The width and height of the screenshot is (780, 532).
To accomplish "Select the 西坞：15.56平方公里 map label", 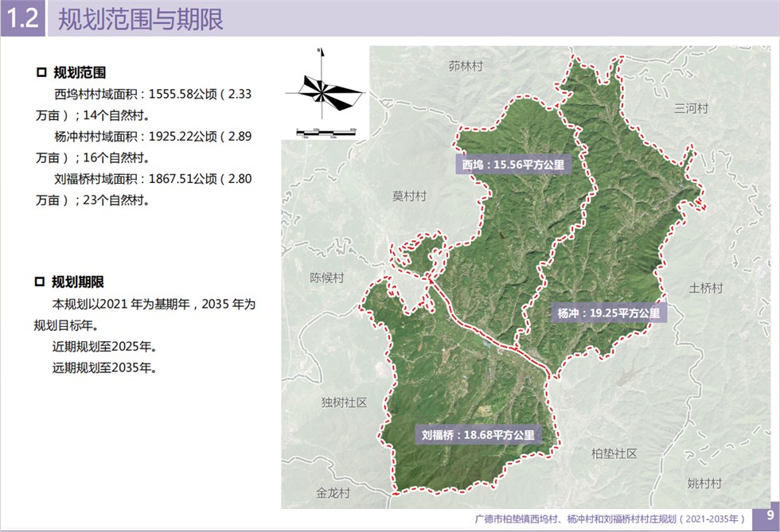I will (x=513, y=165).
